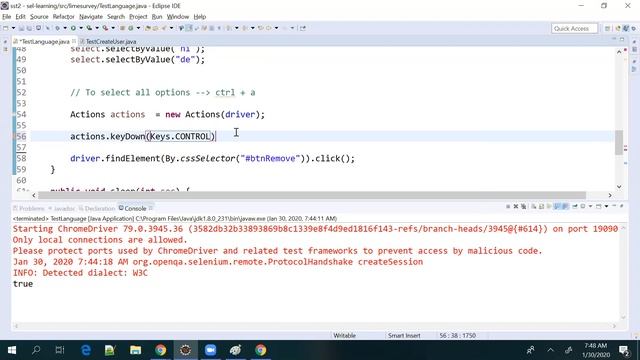640x360 pixels.
Task: Open the Window menu
Action: tap(178, 17)
